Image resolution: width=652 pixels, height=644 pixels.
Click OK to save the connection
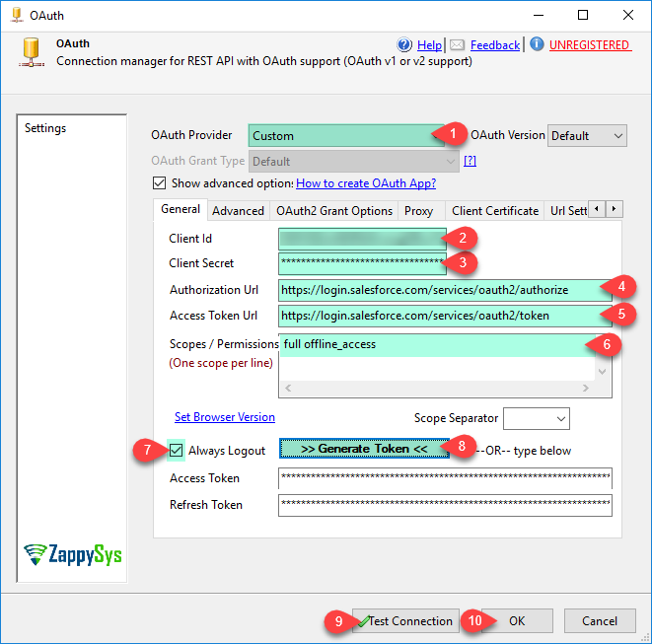[x=517, y=620]
